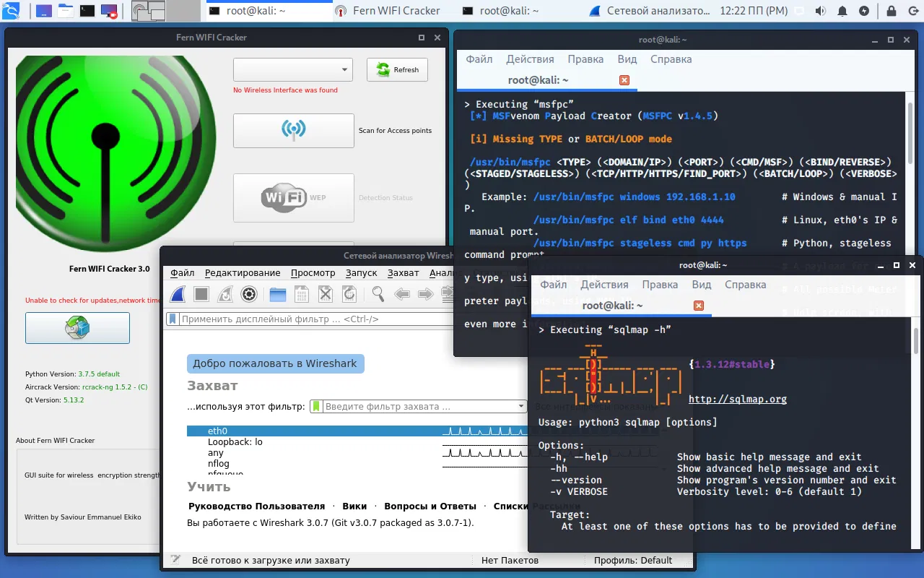The width and height of the screenshot is (924, 578).
Task: Open Вопросы и Ответы link in Wireshark
Action: [x=430, y=506]
